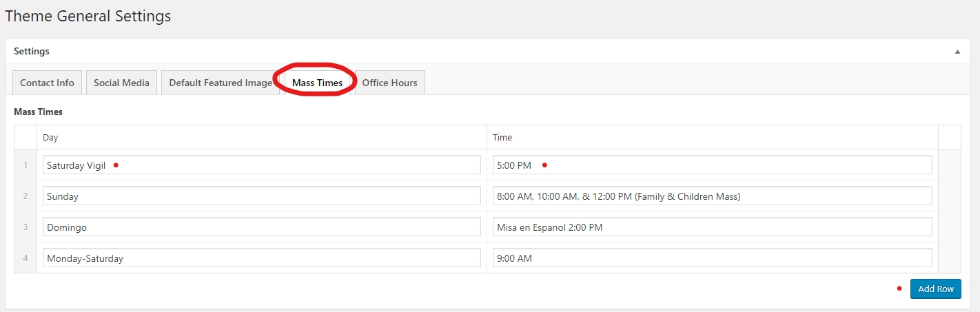The height and width of the screenshot is (312, 980).
Task: Select the Domingo day field
Action: point(261,227)
